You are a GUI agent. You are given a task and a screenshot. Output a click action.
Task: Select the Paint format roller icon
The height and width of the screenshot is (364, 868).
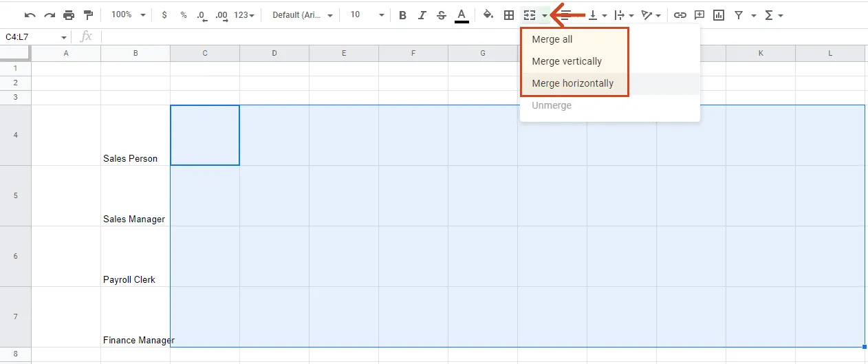pos(88,15)
